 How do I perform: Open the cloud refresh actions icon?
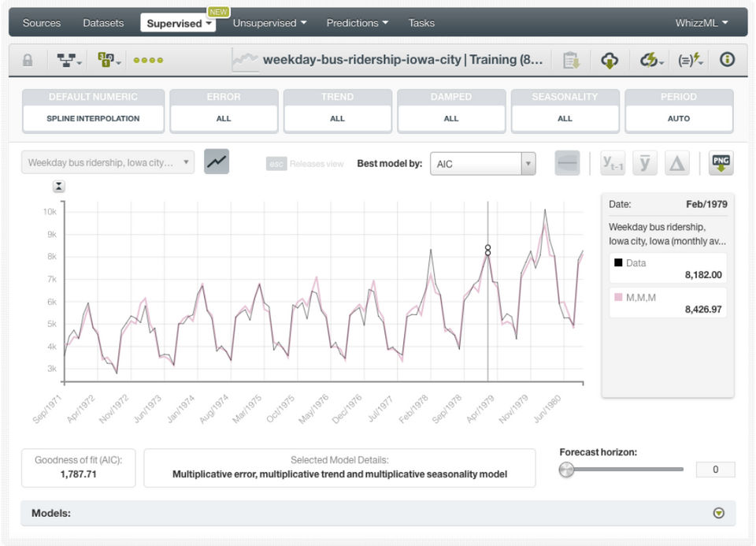pyautogui.click(x=651, y=61)
